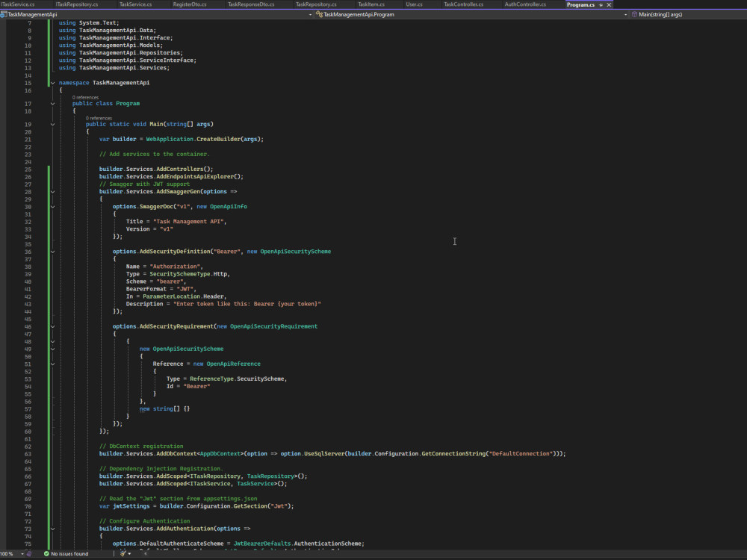
Task: Click ITaskRepository in AddScoped on line 66
Action: 215,476
